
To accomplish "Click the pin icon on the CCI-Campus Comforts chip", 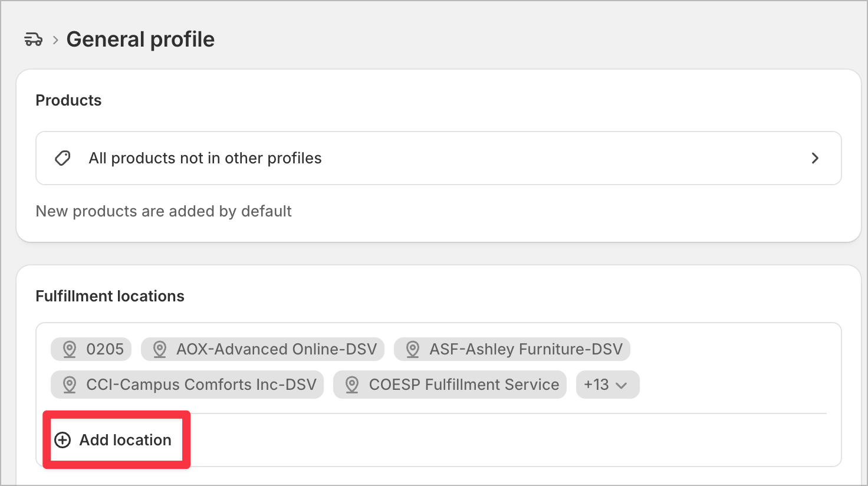I will 70,385.
